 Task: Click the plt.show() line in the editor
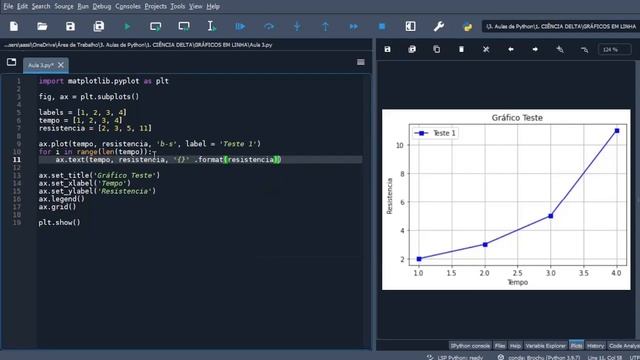click(60, 222)
